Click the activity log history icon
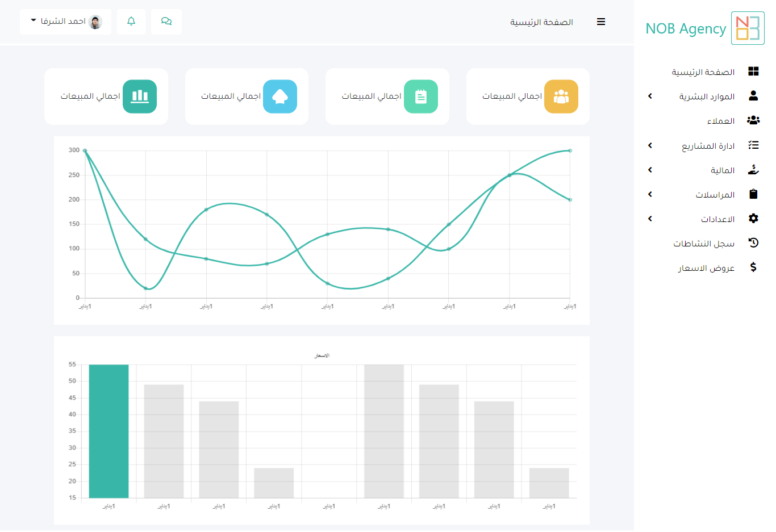The width and height of the screenshot is (776, 532). coord(753,243)
